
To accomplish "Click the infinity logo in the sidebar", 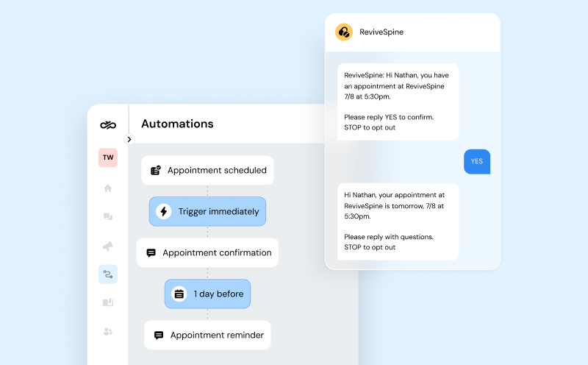I will pyautogui.click(x=108, y=124).
